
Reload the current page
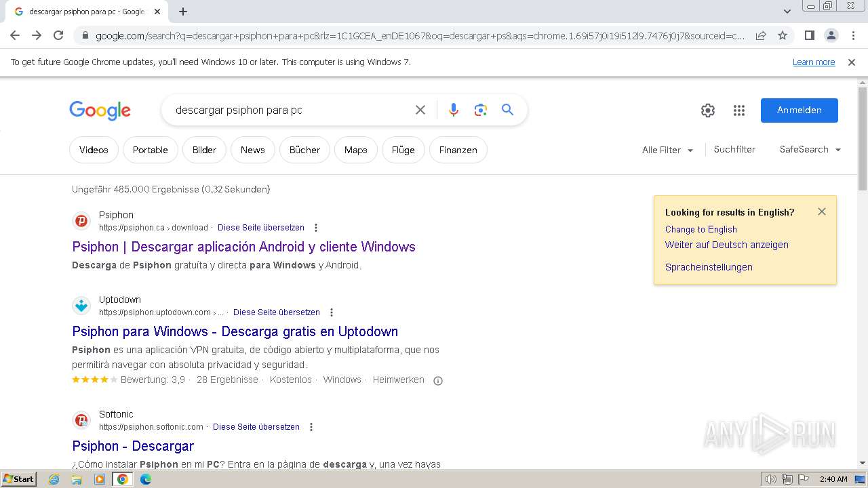tap(58, 36)
